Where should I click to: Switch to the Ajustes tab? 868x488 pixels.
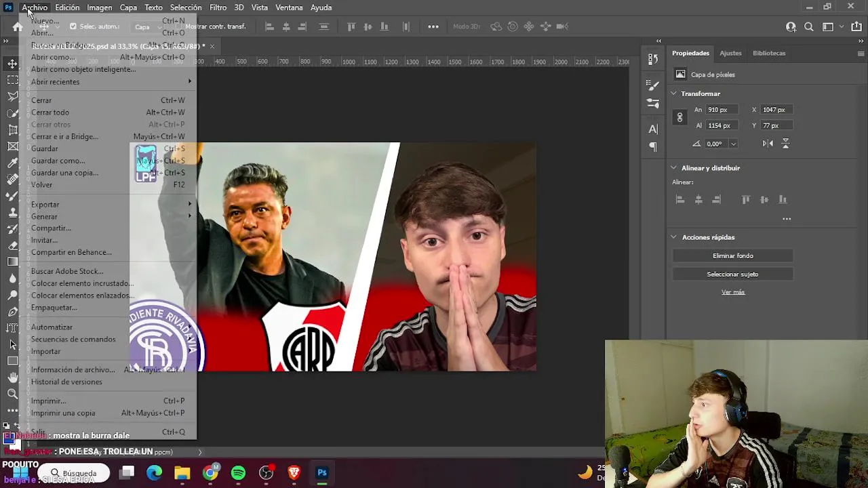tap(730, 53)
